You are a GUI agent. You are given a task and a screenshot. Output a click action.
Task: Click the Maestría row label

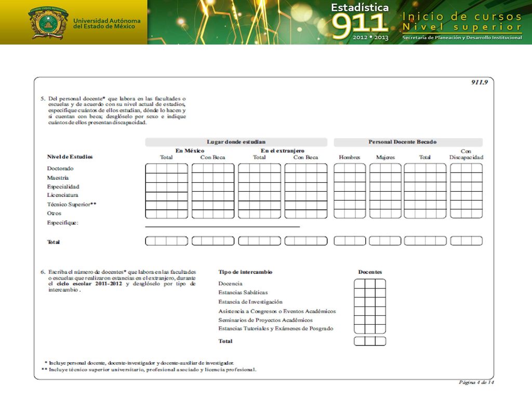58,178
